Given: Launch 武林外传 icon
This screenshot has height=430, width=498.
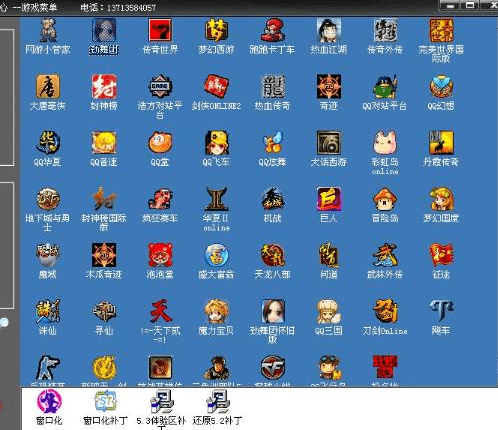Looking at the screenshot, I should tap(385, 255).
